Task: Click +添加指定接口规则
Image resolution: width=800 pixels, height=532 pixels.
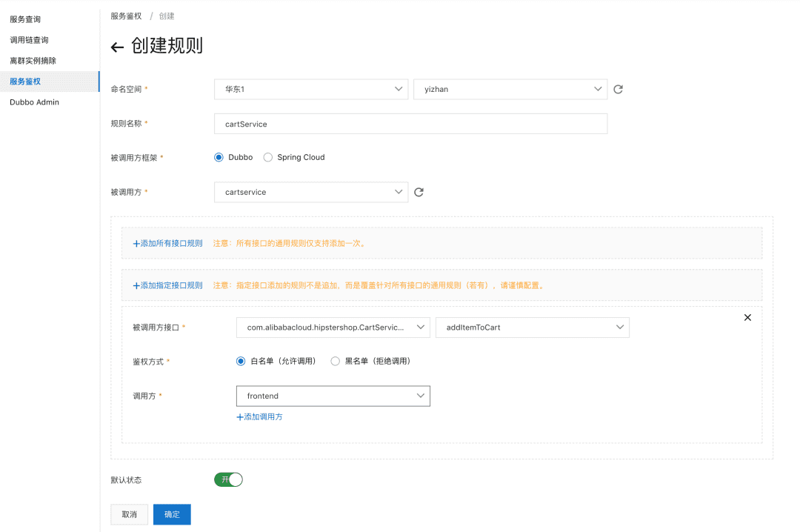Action: [167, 285]
